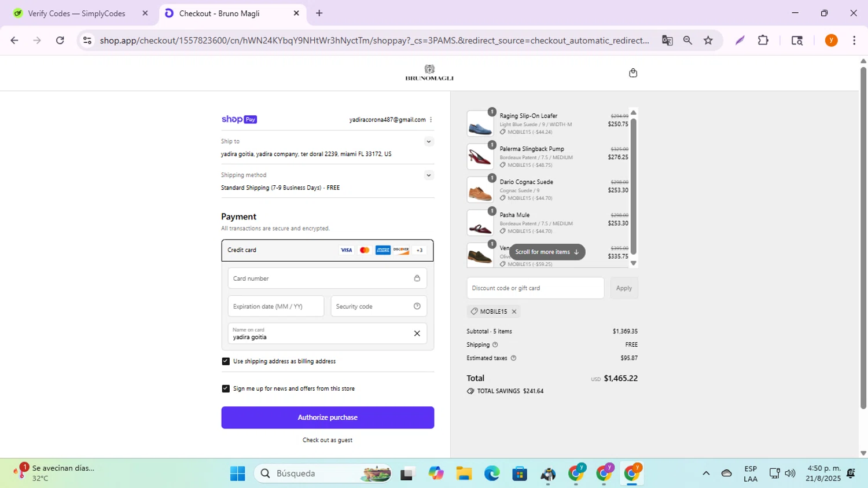Show hidden system tray icons chevron

pyautogui.click(x=706, y=474)
